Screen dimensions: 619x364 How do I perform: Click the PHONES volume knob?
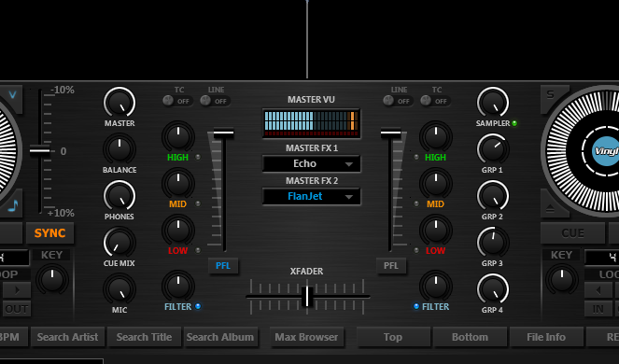click(120, 196)
